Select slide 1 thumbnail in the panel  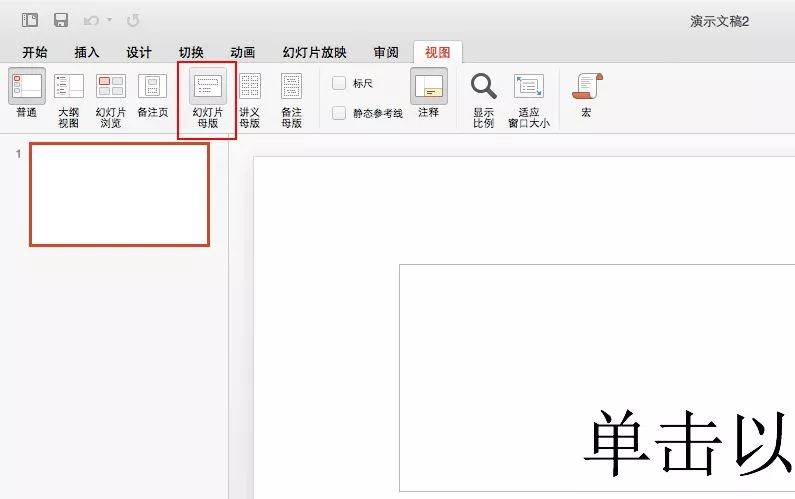(x=119, y=194)
